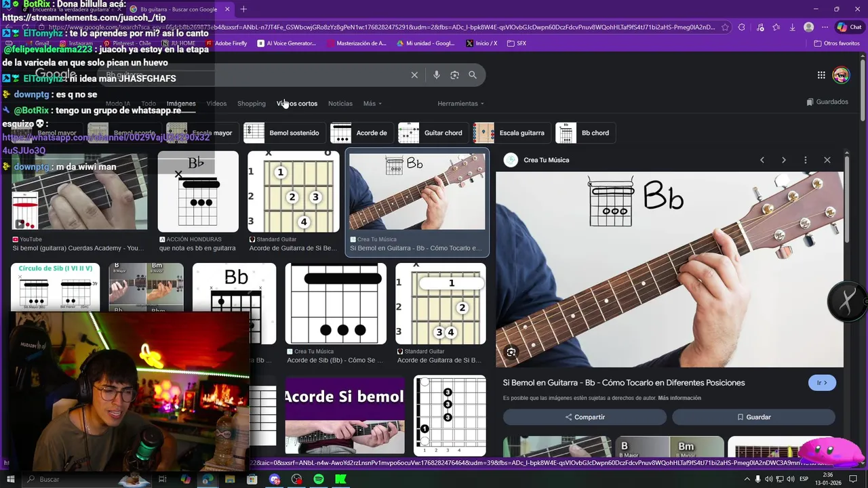Open the Mi unidad Google bookmark

pyautogui.click(x=425, y=43)
